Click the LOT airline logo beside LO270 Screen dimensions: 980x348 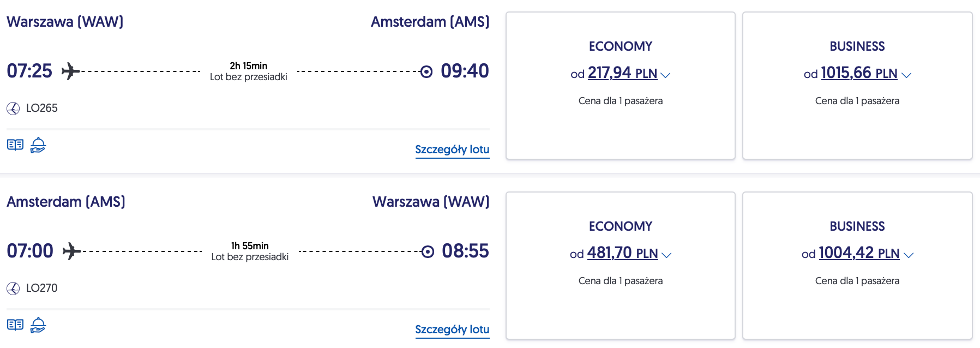point(13,289)
